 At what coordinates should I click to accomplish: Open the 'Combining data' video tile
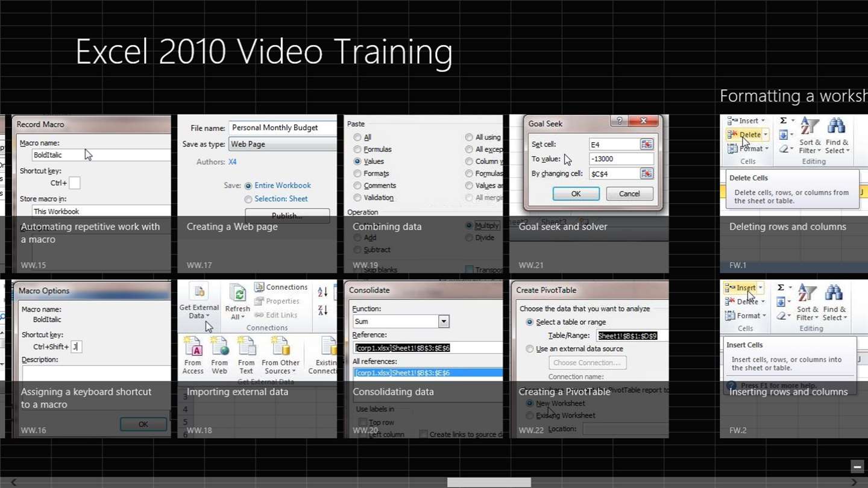tap(423, 194)
